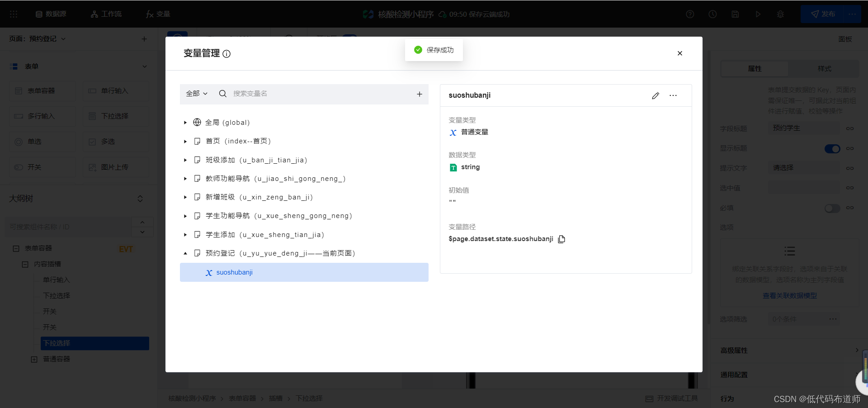Screen dimensions: 868x408
Task: Click the info icon beside 变量管理 title
Action: (226, 54)
